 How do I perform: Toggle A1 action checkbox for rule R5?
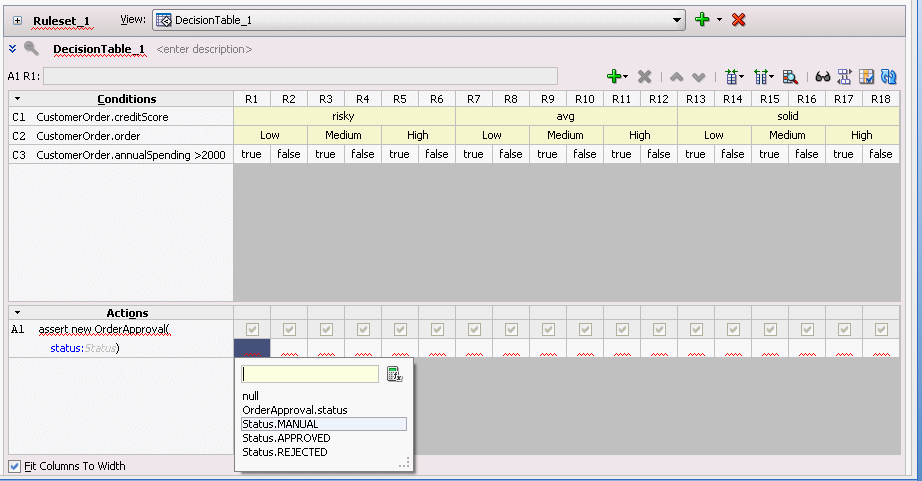(x=400, y=329)
